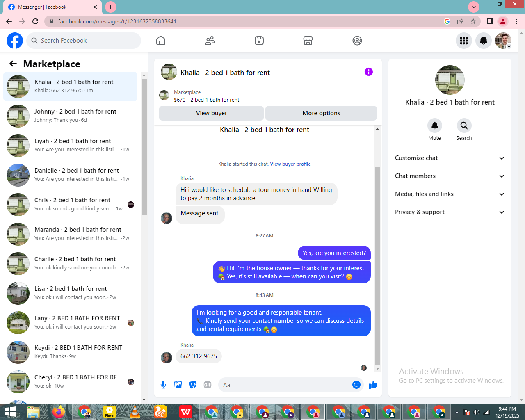Click the chat list scrollbar
Viewport: 525px width, 420px height.
[x=144, y=147]
